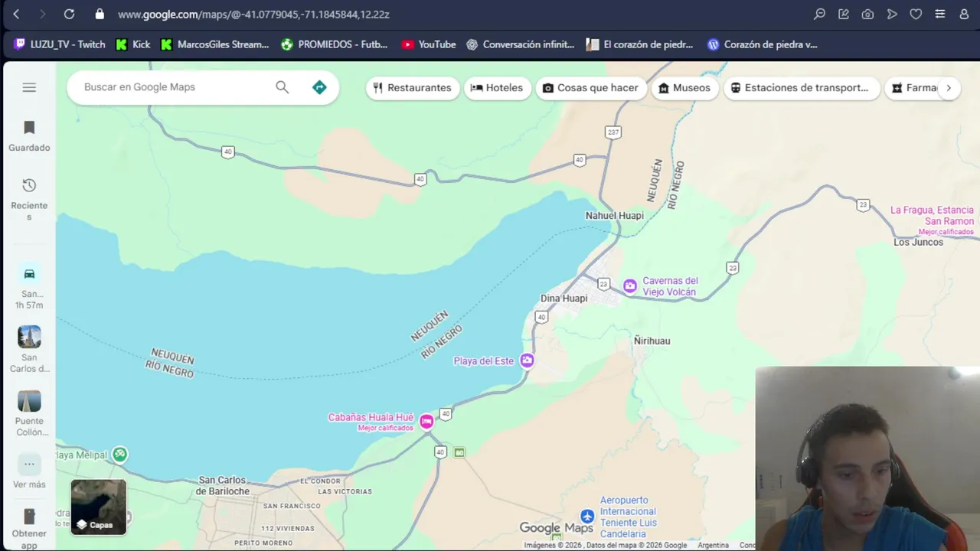Click the La Fragua, Estancia San Ramon label

[x=932, y=216]
